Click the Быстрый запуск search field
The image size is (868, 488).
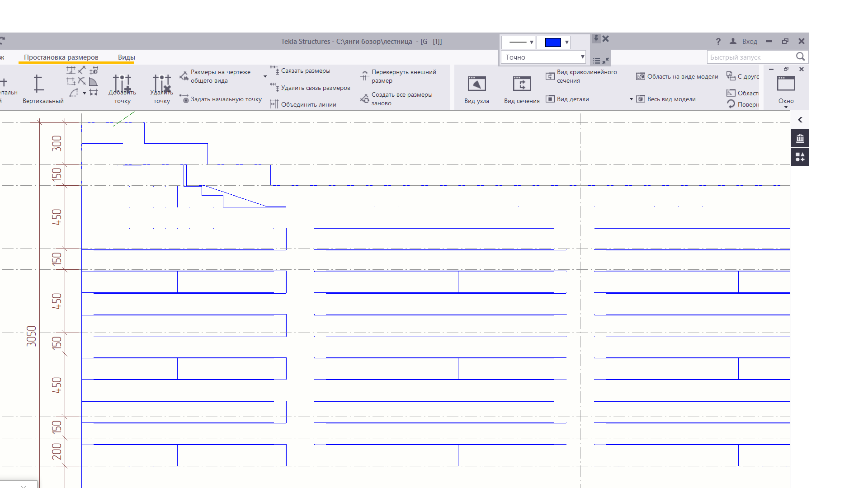pos(750,57)
